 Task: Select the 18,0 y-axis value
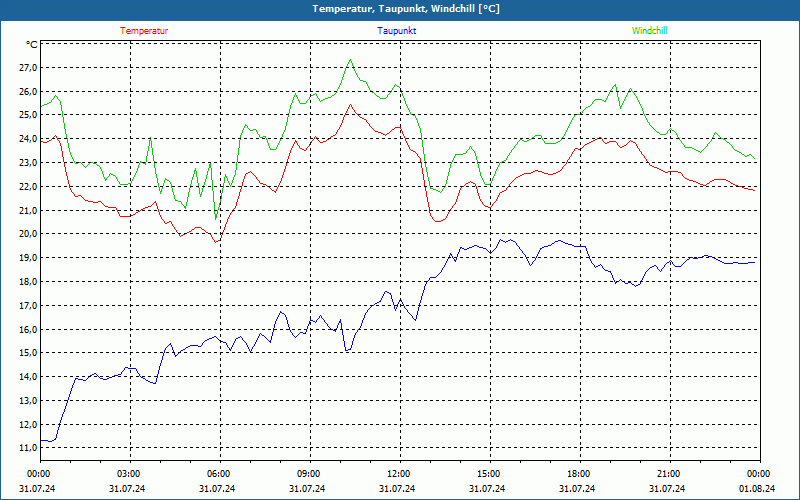coord(28,282)
